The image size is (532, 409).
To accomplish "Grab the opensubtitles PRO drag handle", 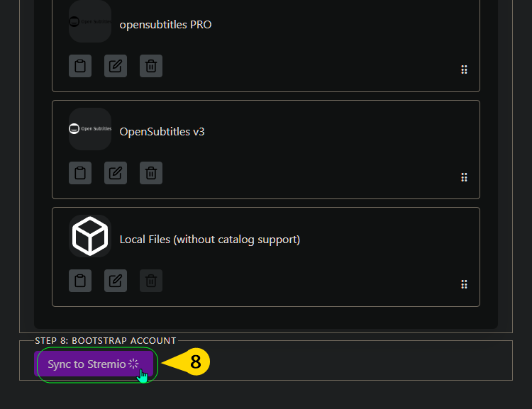I will 464,69.
